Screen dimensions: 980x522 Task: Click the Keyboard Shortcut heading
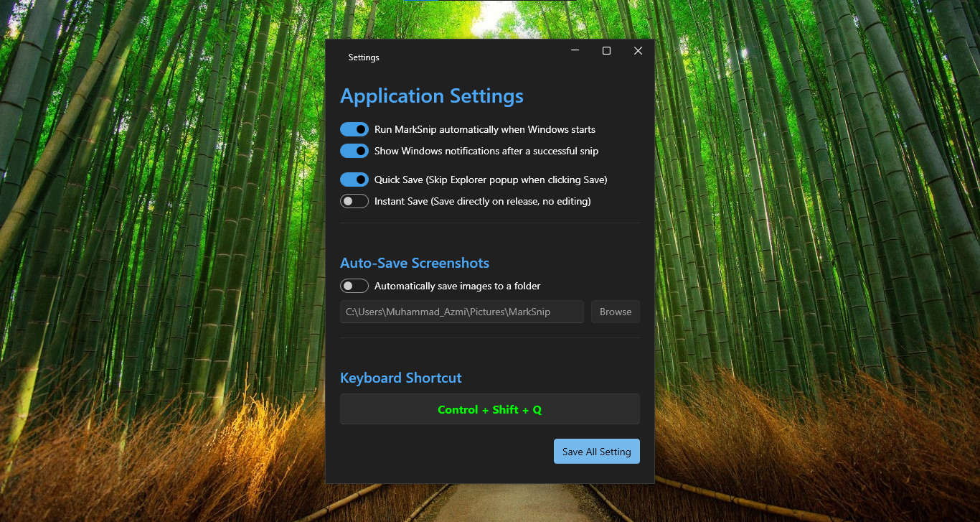point(401,378)
